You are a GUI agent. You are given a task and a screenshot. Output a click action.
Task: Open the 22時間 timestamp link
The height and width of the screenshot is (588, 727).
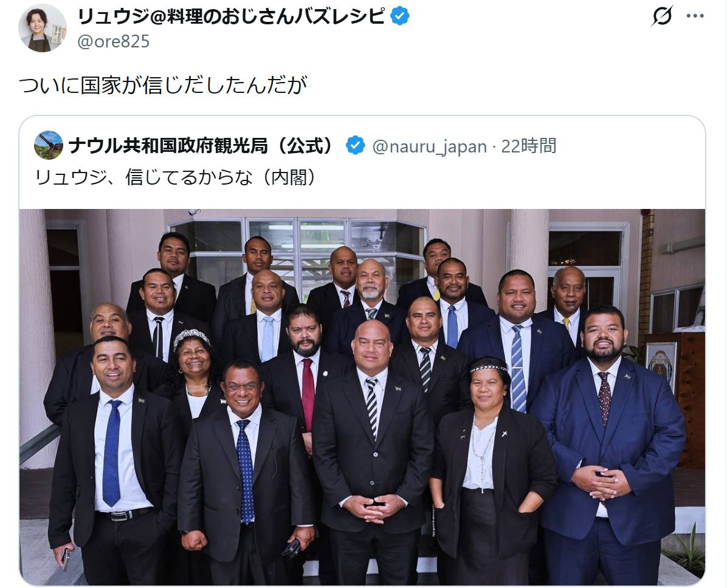529,146
